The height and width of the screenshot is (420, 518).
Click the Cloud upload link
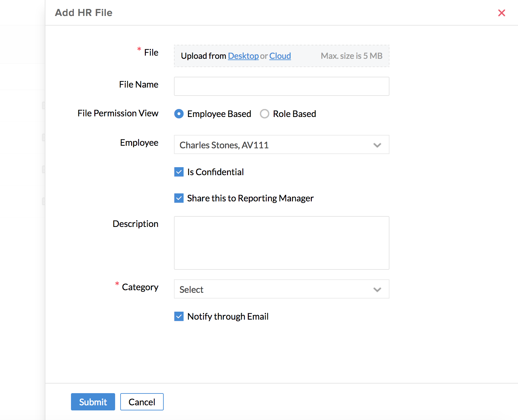click(280, 56)
